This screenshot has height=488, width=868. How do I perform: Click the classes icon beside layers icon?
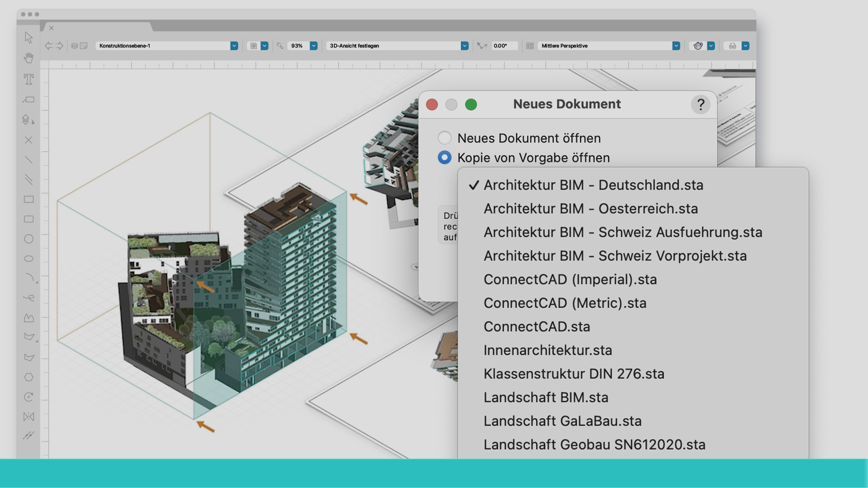[84, 46]
